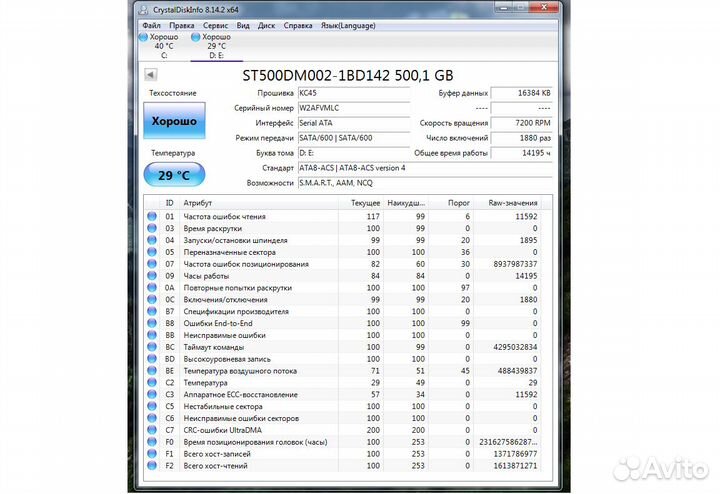The width and height of the screenshot is (720, 494).
Task: Select the Частота ошибок чтения row
Action: coord(342,216)
